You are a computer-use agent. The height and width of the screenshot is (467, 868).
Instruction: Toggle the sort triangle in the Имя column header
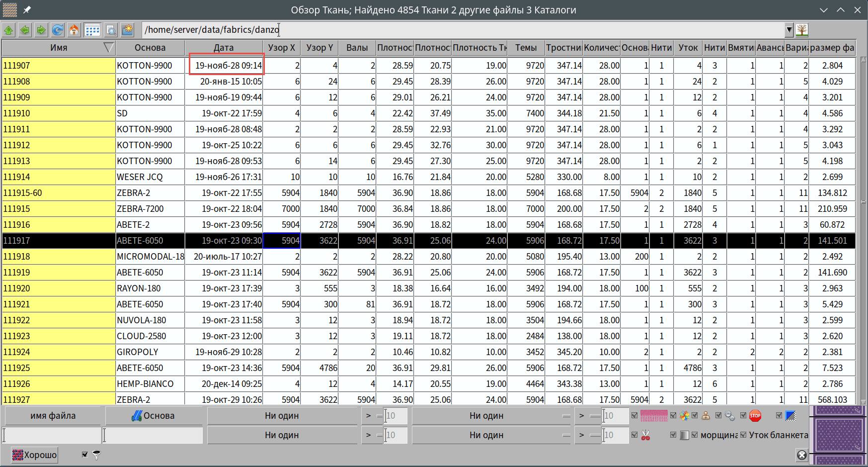(x=108, y=48)
